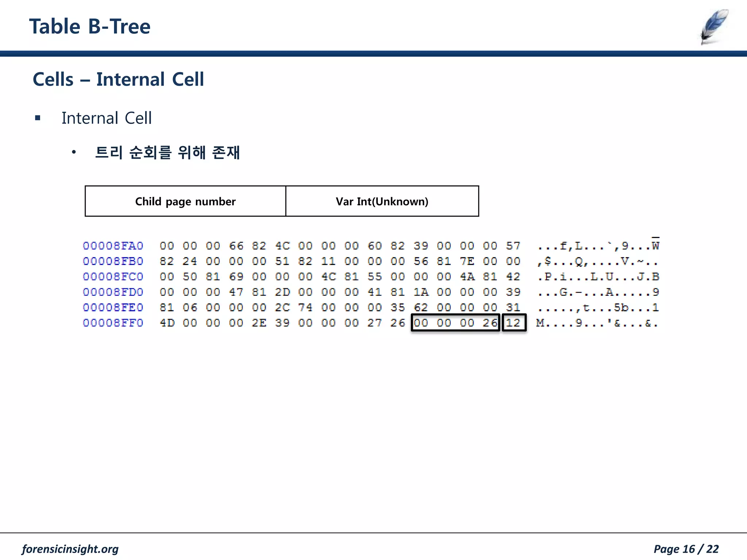Click ASCII column text '.P.i...L.U...J.B'
Screen dimensions: 747x560
coord(598,276)
